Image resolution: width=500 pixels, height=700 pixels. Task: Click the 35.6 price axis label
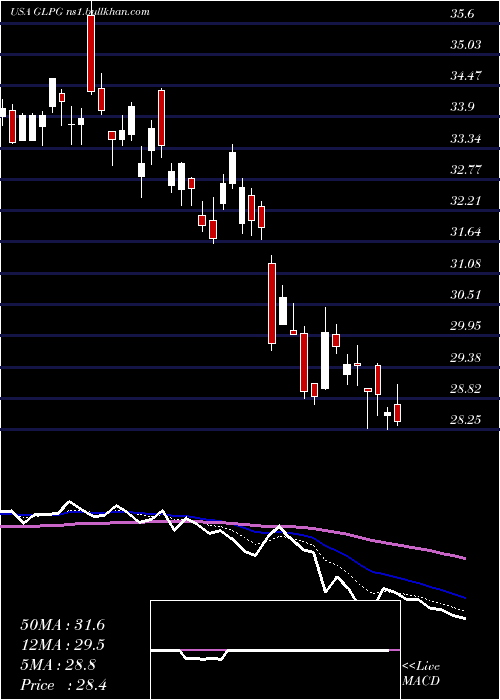pos(462,13)
